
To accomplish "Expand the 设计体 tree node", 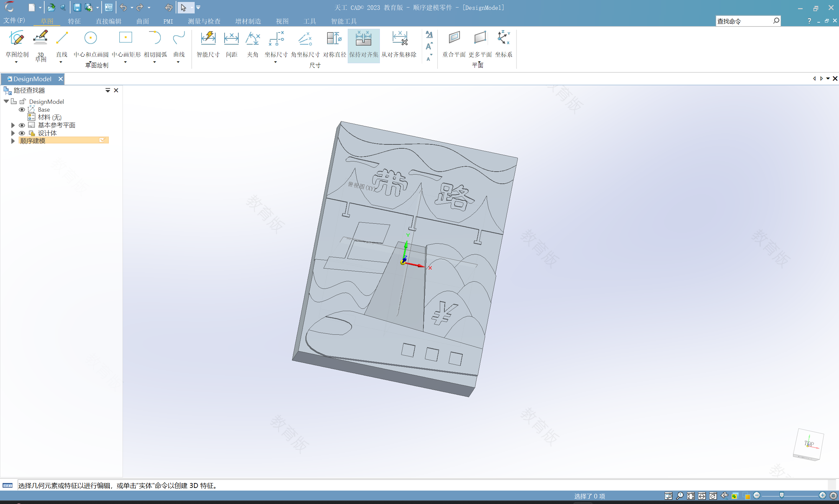I will click(13, 133).
